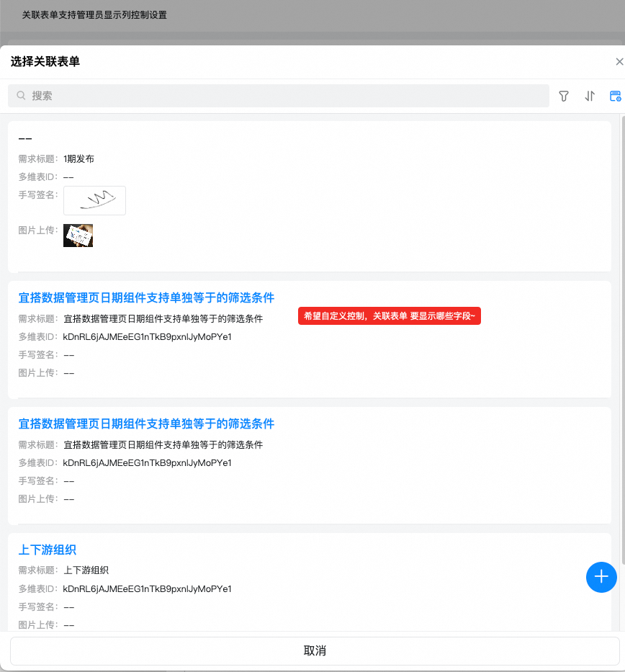625x672 pixels.
Task: Click the red 希望自定义控制 annotation tag
Action: tap(389, 316)
